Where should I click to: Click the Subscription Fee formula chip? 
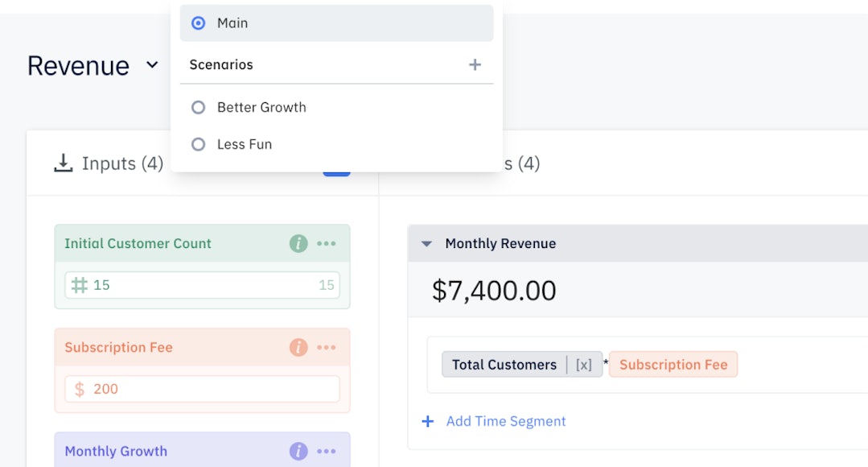[673, 365]
